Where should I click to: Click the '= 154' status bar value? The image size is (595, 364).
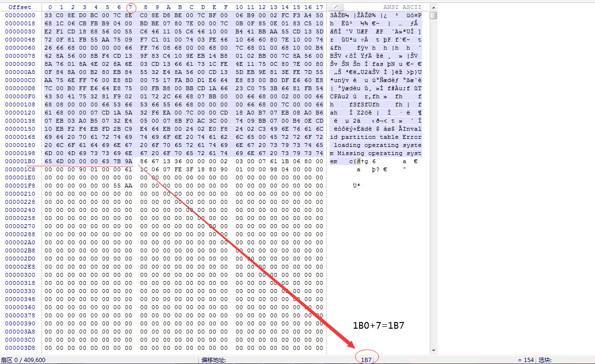525,360
